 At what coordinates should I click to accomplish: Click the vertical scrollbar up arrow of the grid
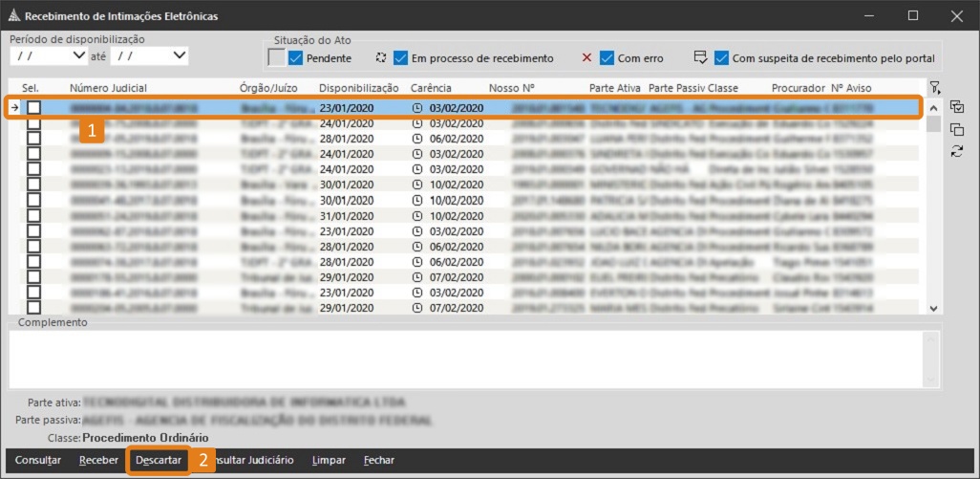click(933, 105)
